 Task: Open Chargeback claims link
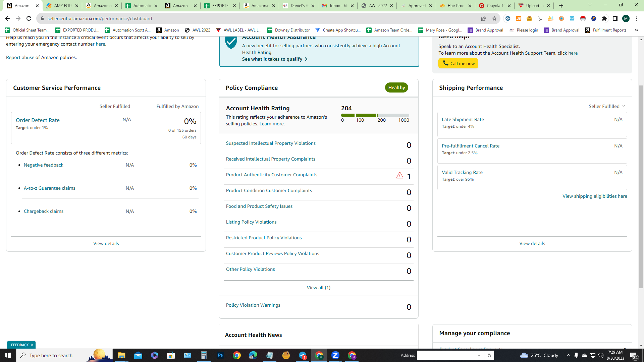tap(43, 212)
